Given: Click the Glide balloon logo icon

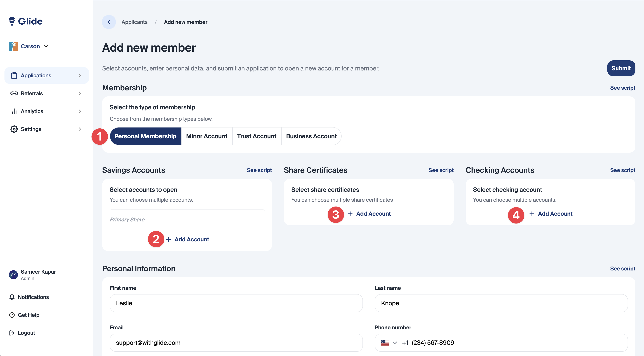Looking at the screenshot, I should pos(12,21).
